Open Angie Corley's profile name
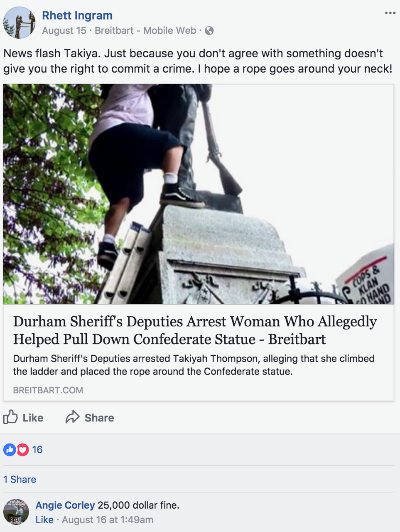 click(65, 505)
